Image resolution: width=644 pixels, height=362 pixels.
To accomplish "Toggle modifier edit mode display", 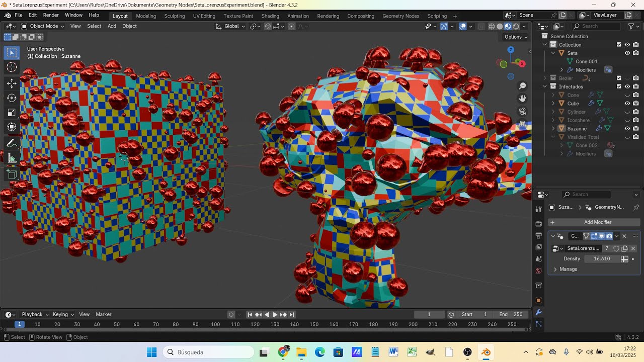I will pyautogui.click(x=594, y=236).
